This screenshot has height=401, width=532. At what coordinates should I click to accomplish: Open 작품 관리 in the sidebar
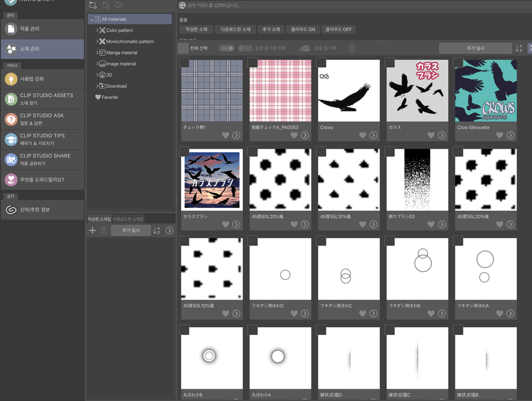(43, 29)
